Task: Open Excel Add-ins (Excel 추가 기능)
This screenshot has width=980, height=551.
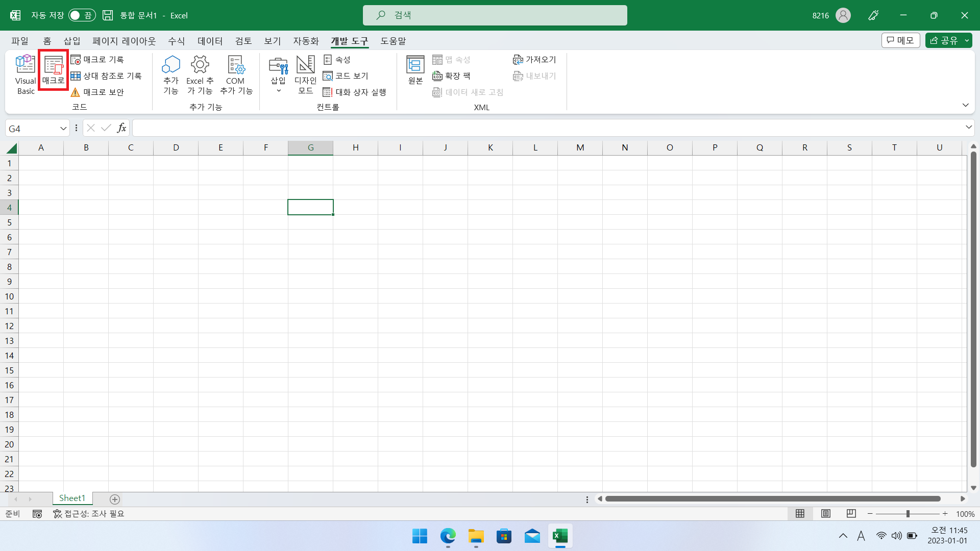Action: pos(200,74)
